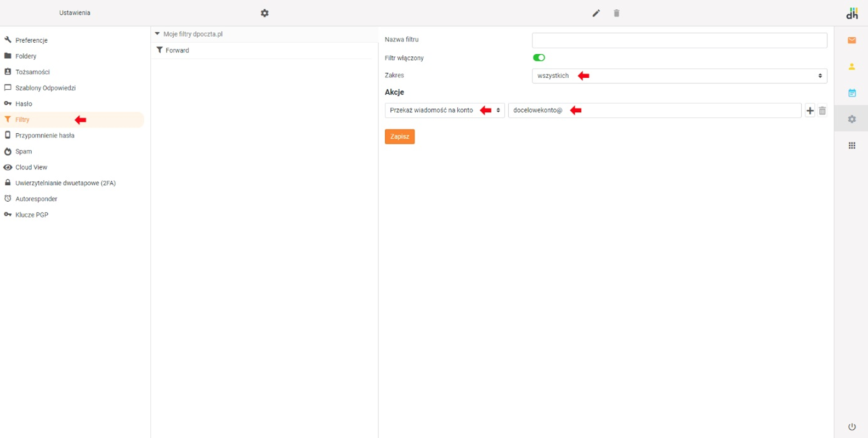
Task: Click the Nazwa filtru text field
Action: click(679, 40)
